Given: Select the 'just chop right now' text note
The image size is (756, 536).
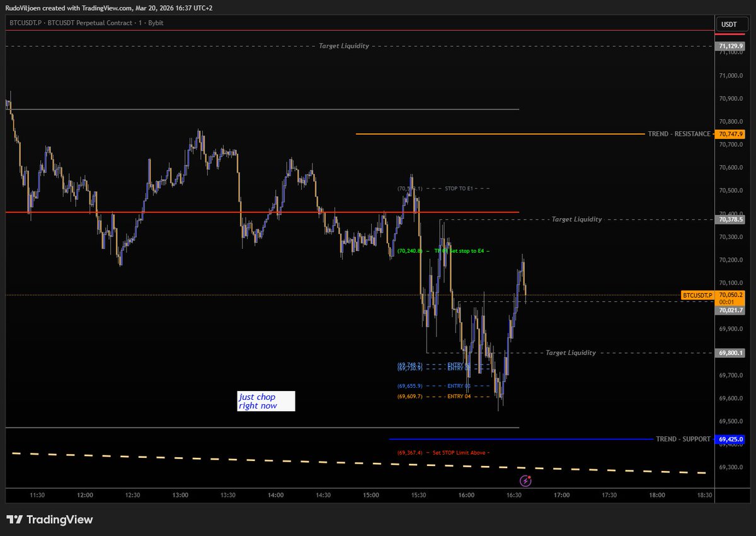Looking at the screenshot, I should click(265, 402).
